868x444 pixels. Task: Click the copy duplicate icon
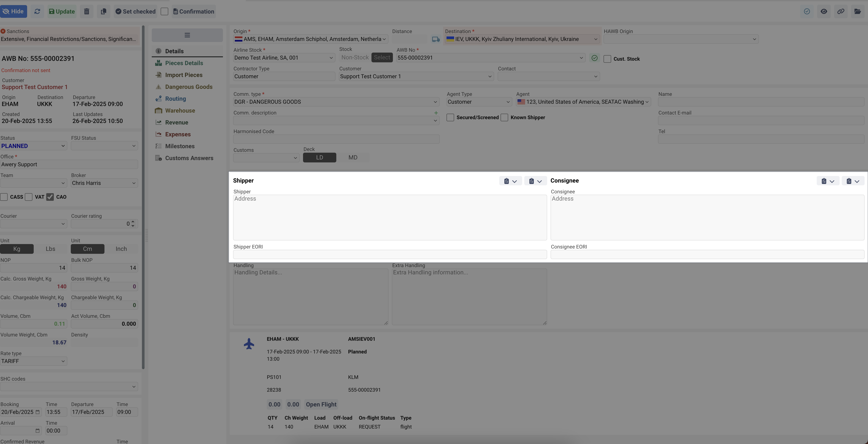[103, 11]
